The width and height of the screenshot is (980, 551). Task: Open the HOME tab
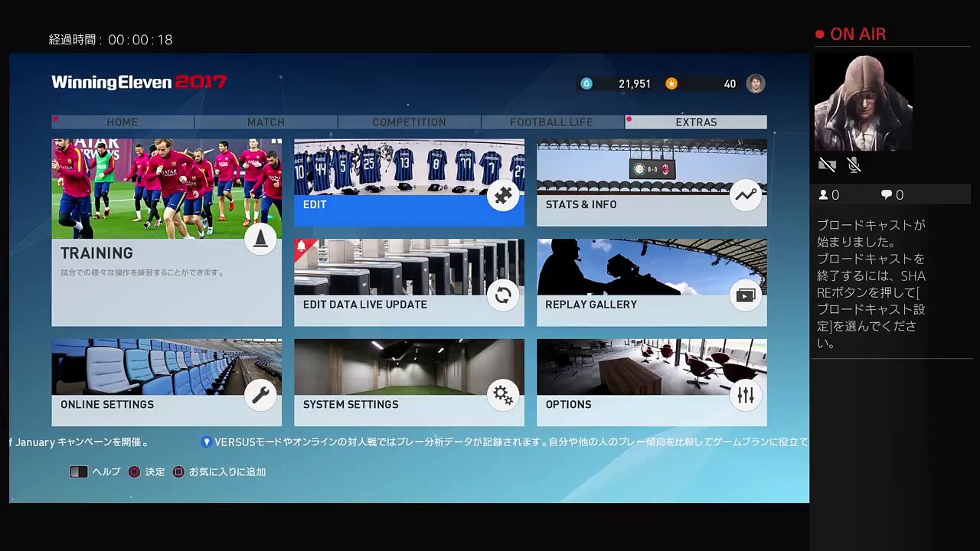122,122
